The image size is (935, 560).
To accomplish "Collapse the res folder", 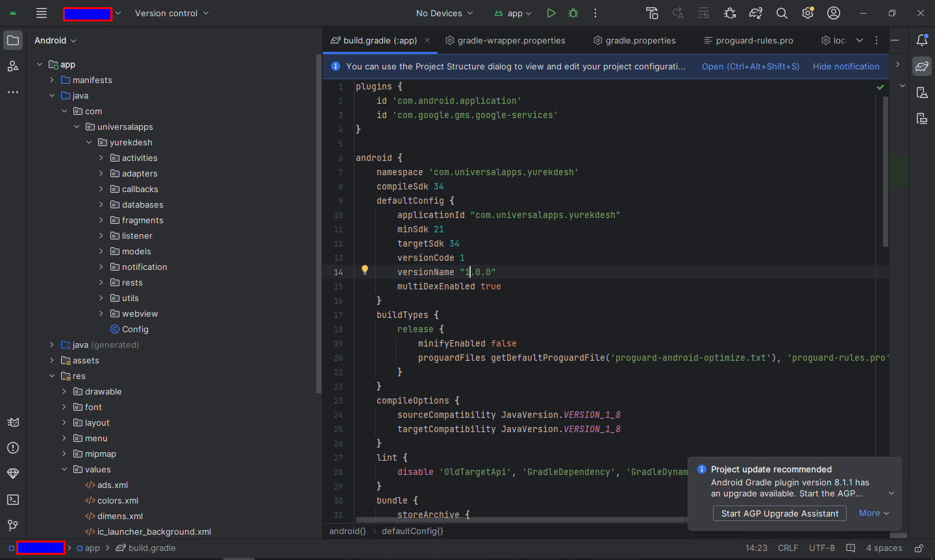I will (x=52, y=376).
